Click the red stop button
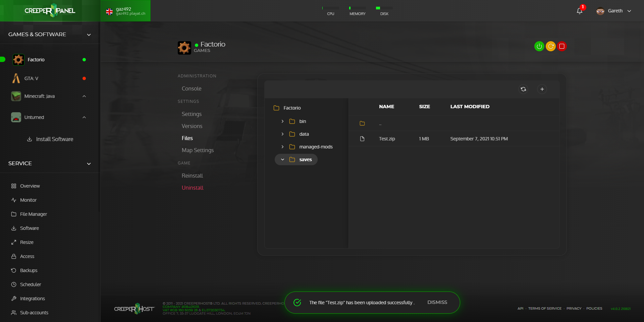644x322 pixels. [x=562, y=46]
